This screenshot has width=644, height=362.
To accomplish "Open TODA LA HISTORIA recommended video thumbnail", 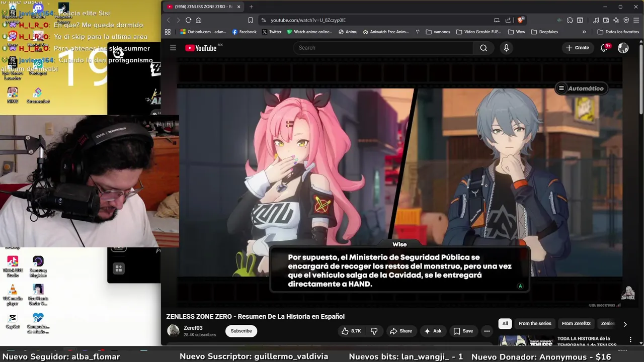I will point(525,341).
